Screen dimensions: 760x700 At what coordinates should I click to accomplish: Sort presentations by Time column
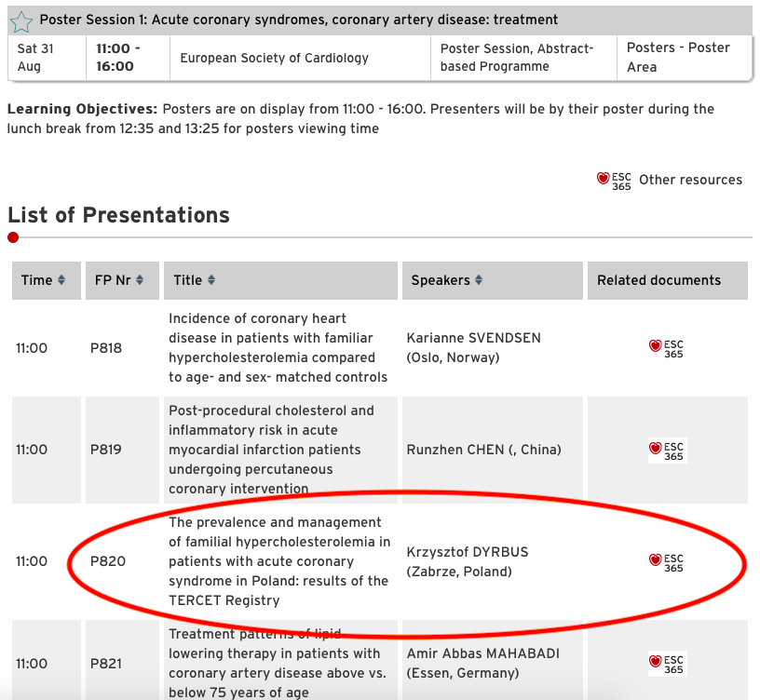click(61, 280)
